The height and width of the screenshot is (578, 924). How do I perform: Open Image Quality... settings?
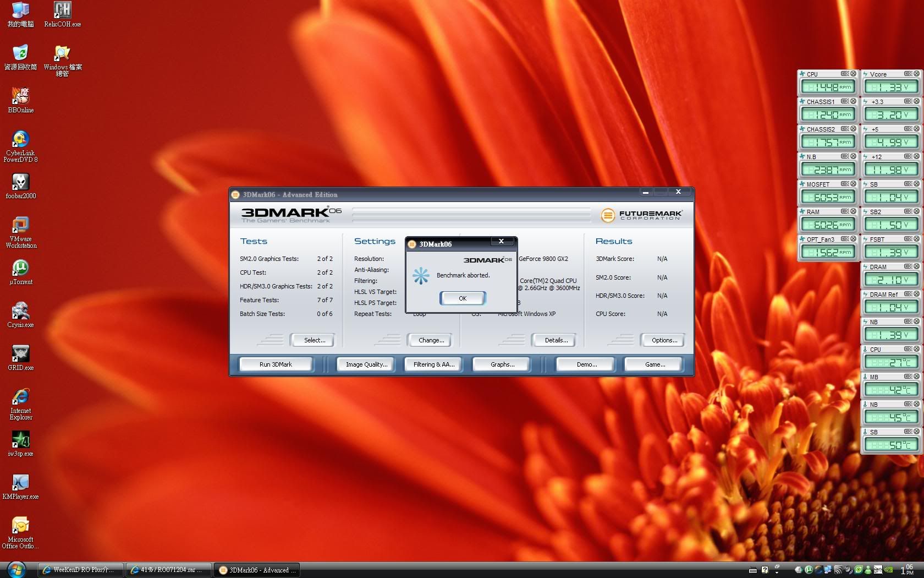(x=366, y=364)
